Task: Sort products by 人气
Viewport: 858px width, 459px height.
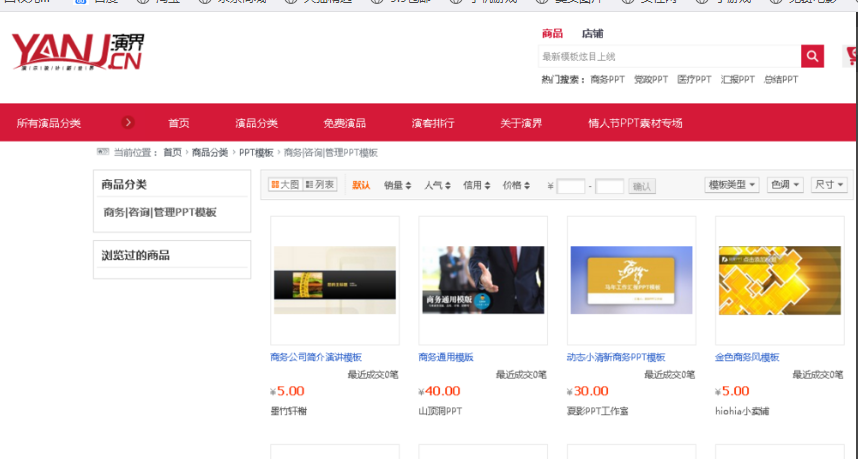Action: click(437, 185)
